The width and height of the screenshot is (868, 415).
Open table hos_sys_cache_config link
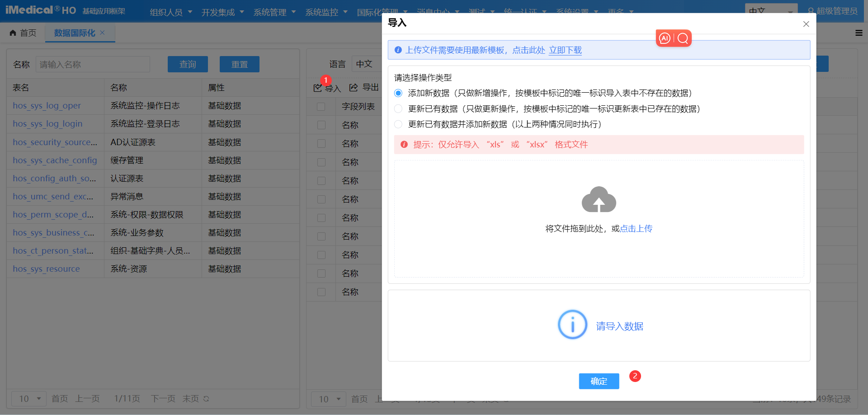coord(55,160)
